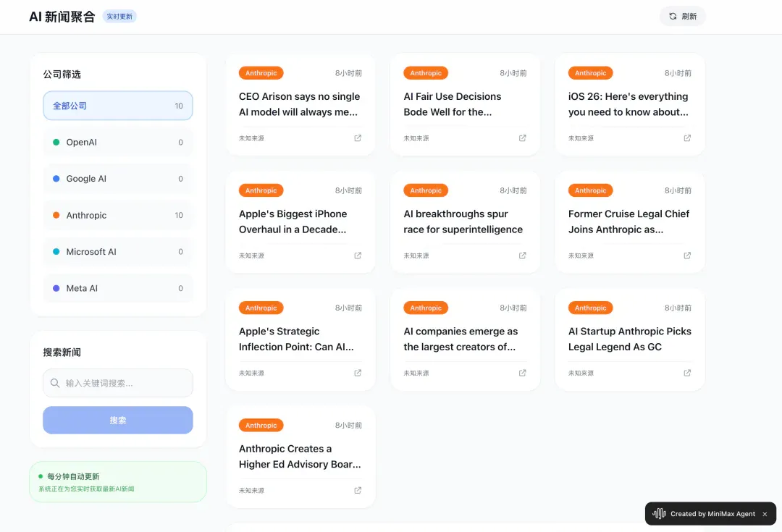Click Anthropic tag on CEO Arison card
The image size is (782, 532).
tap(261, 73)
